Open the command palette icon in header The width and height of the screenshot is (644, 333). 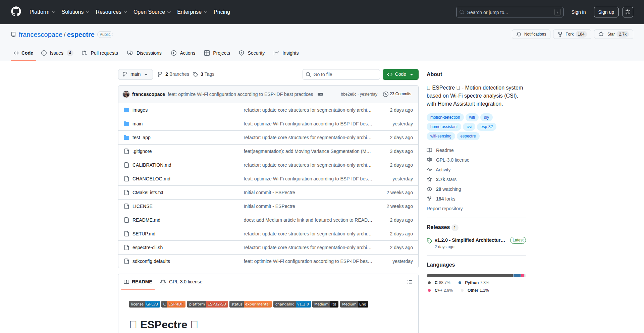[x=628, y=12]
